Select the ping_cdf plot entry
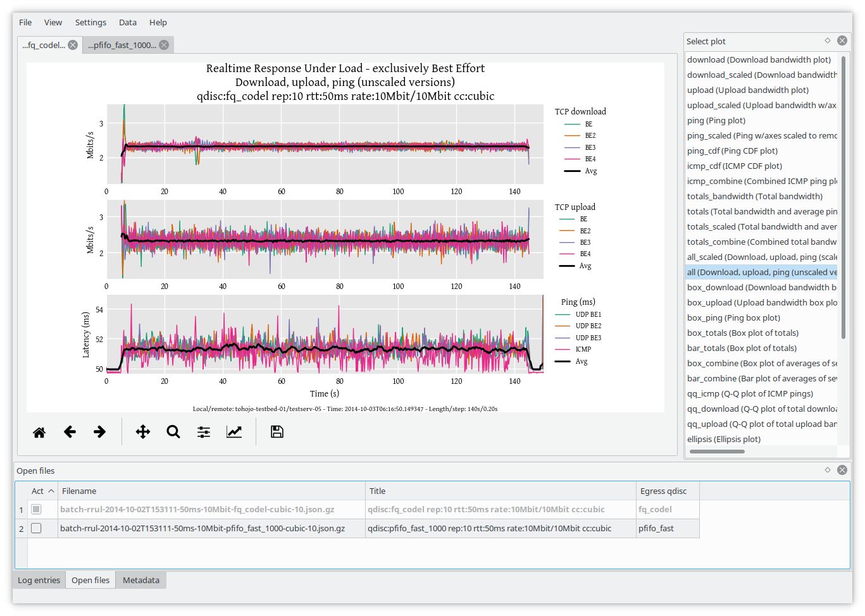The height and width of the screenshot is (616, 865). (x=732, y=151)
